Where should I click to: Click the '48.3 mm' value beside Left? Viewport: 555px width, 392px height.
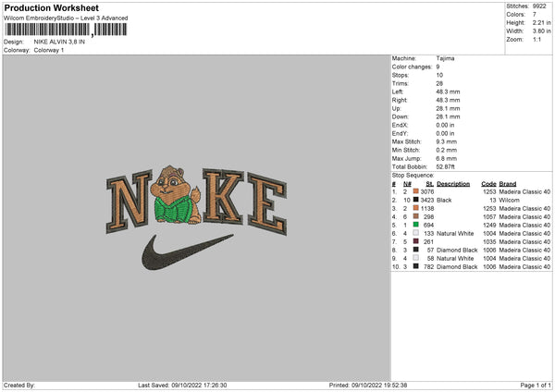(448, 92)
